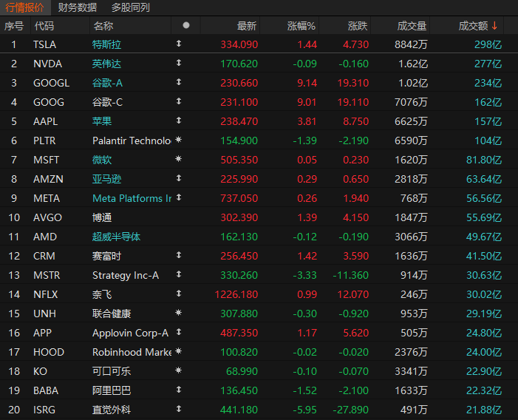
Task: Select the Palantir Technolo name cell
Action: coord(132,140)
